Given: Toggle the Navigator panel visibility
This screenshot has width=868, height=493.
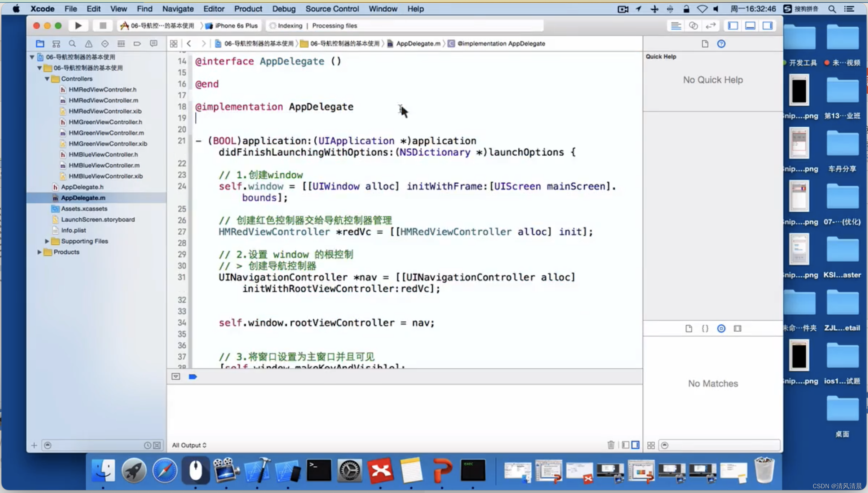Looking at the screenshot, I should (x=733, y=26).
